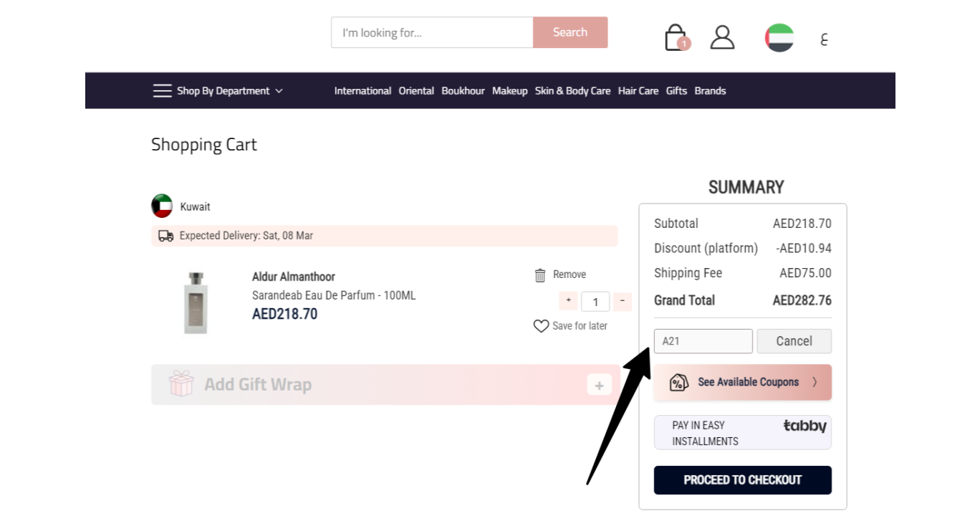This screenshot has width=980, height=516.
Task: Click the Search button
Action: coord(570,32)
